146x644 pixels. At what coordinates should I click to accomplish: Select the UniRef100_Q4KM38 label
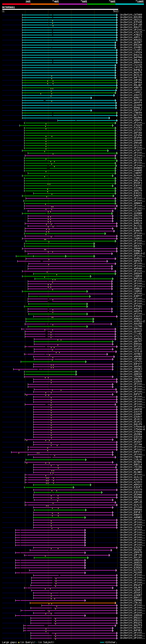[131, 409]
